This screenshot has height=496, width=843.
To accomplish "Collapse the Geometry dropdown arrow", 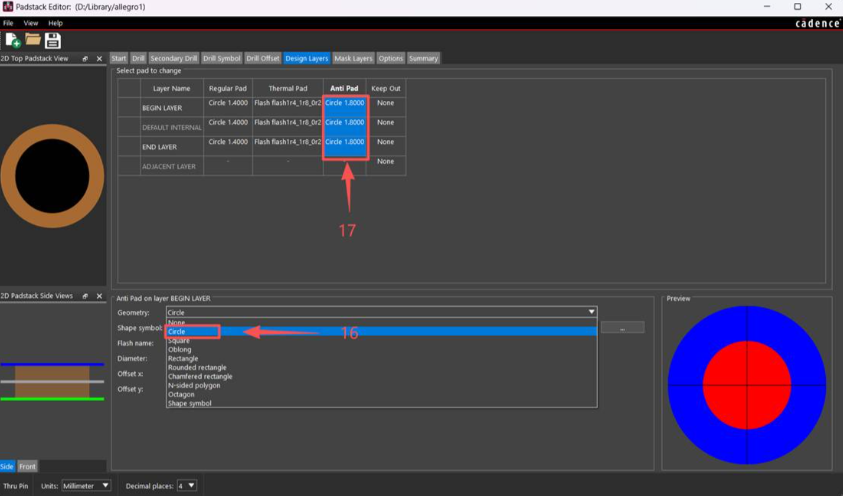I will click(591, 312).
